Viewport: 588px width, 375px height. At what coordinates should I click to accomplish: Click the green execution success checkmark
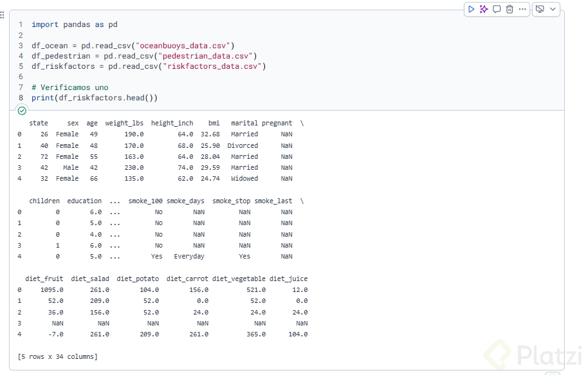pos(23,111)
